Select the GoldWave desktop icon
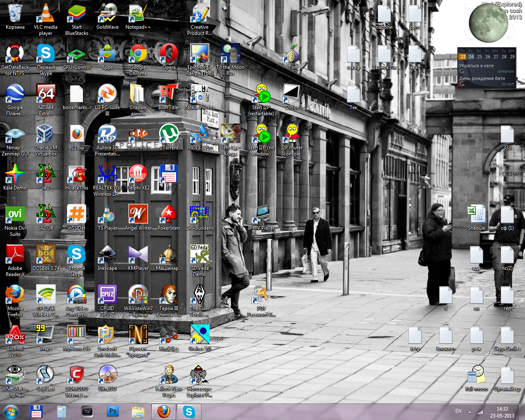The width and height of the screenshot is (525, 420). point(107,17)
